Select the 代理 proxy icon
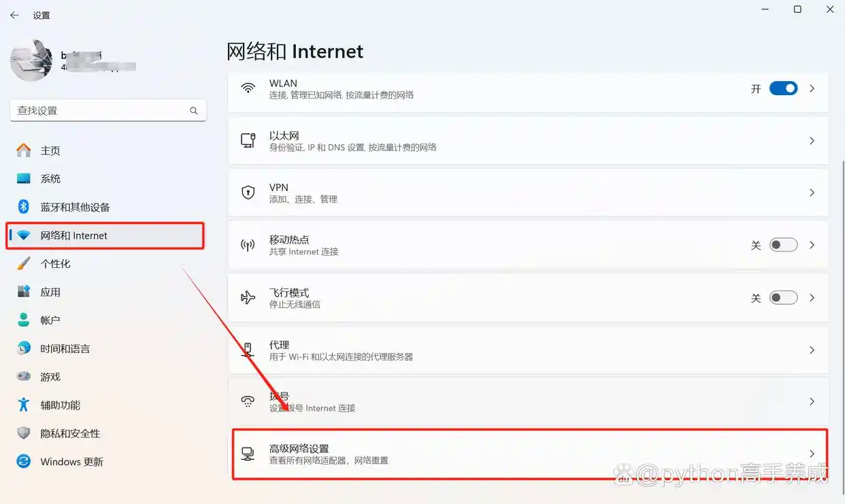 [x=247, y=350]
